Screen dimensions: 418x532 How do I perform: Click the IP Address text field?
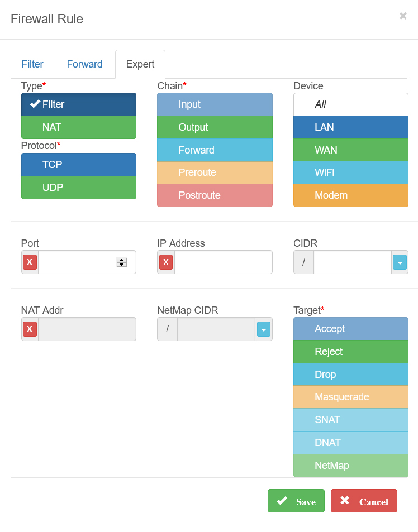pos(223,262)
